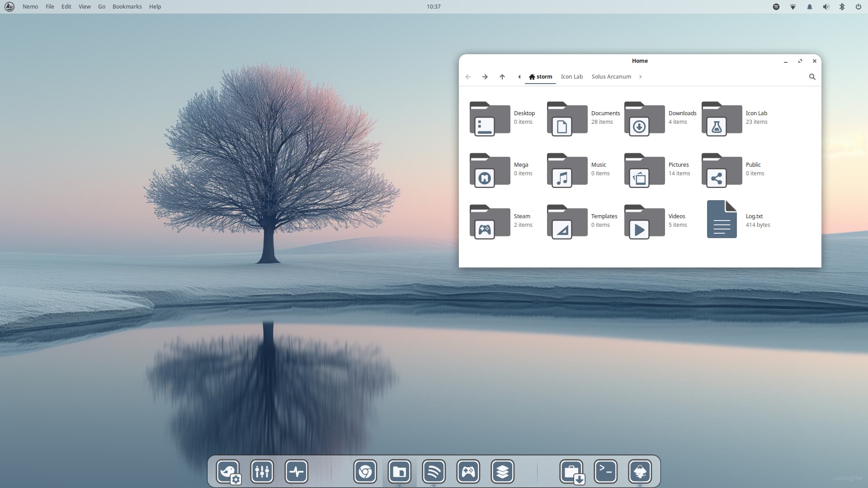Launch terminal from the dock

605,471
